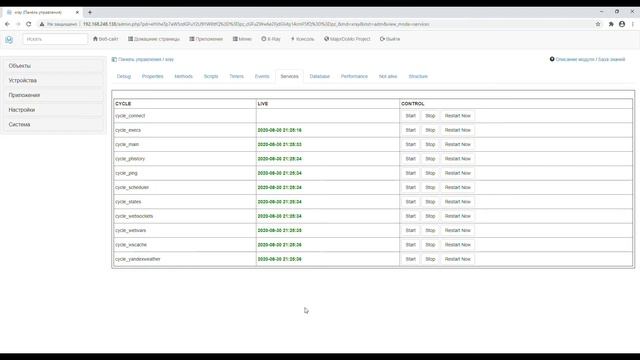
Task: Open a new browser tab with plus
Action: [x=90, y=12]
